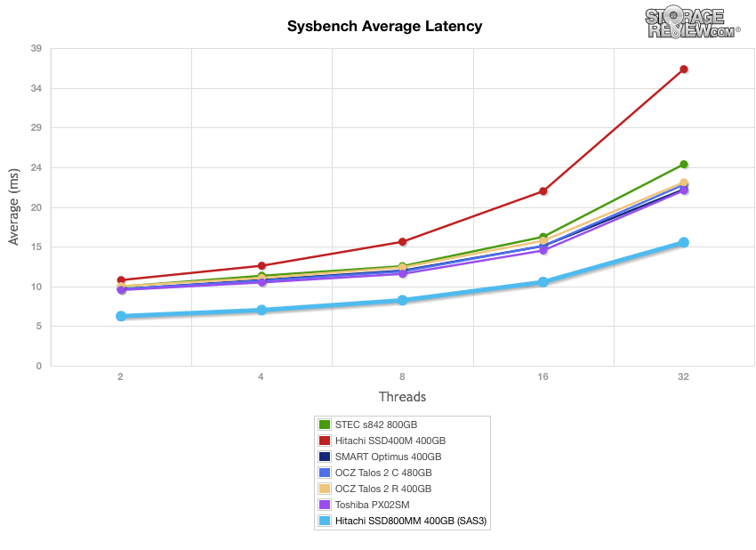Screen dimensions: 756x550
Task: Select the x-axis tick label "16"
Action: pos(543,376)
